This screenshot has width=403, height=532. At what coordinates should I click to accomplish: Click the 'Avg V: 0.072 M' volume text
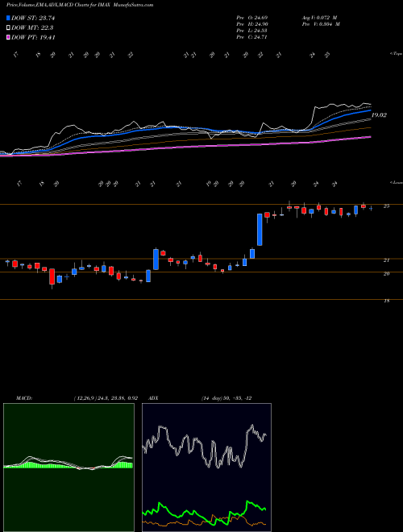[x=319, y=18]
